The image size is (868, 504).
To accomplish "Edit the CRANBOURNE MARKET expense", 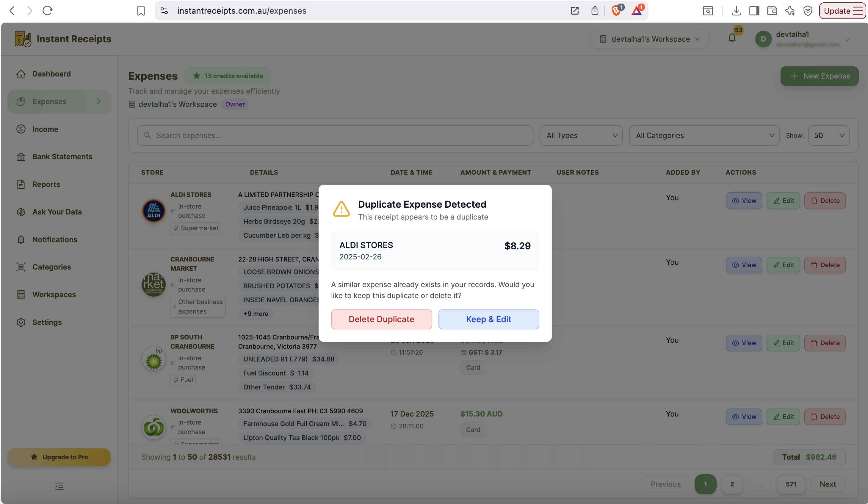I will click(783, 265).
